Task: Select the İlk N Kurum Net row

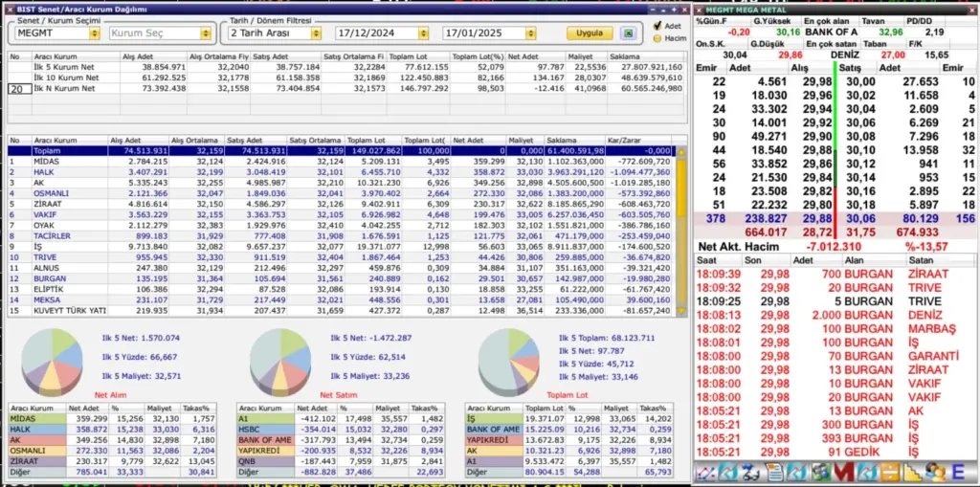Action: [x=346, y=89]
